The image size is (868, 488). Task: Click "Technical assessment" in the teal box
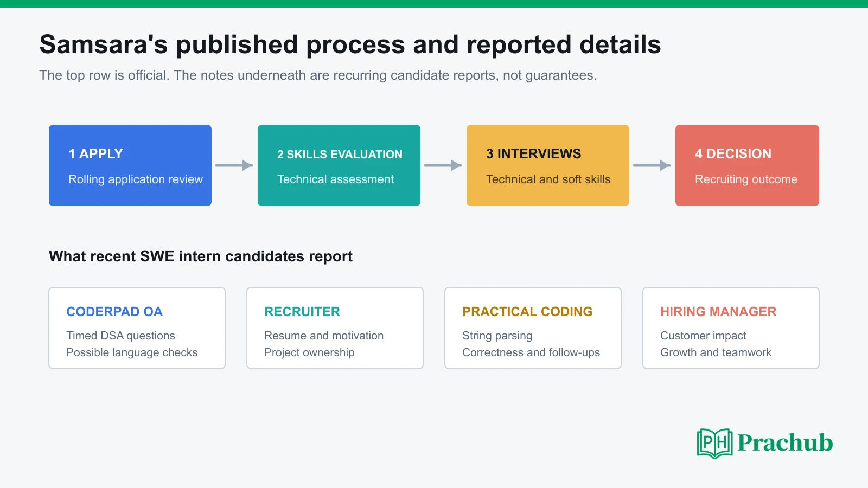(335, 179)
